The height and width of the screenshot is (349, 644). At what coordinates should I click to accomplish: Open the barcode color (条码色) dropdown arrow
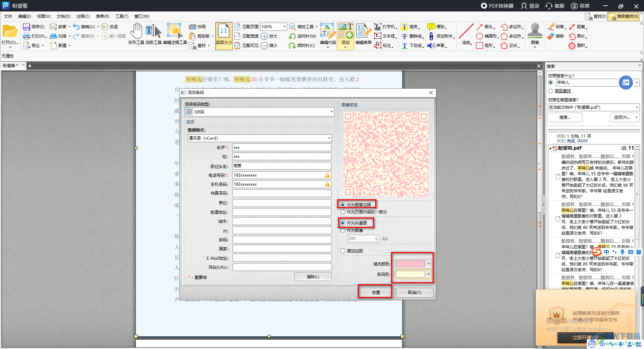click(429, 275)
